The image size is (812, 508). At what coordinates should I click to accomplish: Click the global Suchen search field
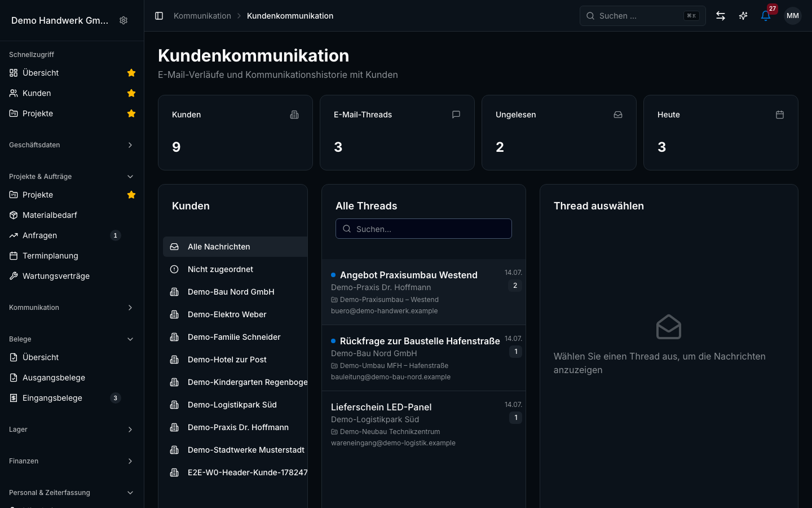[643, 16]
